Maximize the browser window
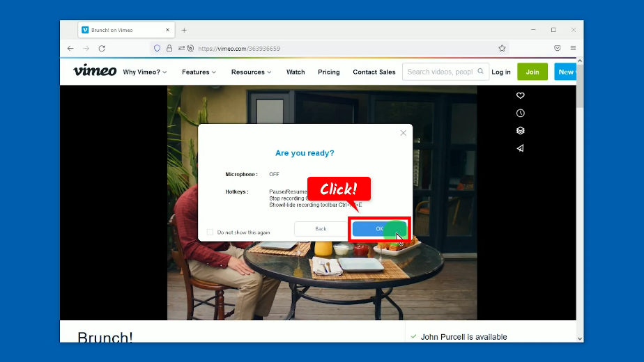Screen dimensions: 644x362 553,30
